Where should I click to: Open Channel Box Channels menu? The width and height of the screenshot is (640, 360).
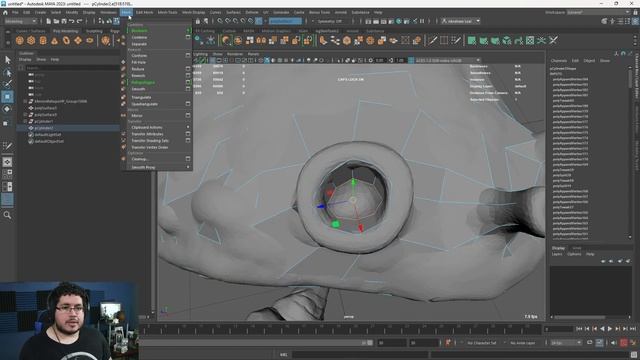559,60
